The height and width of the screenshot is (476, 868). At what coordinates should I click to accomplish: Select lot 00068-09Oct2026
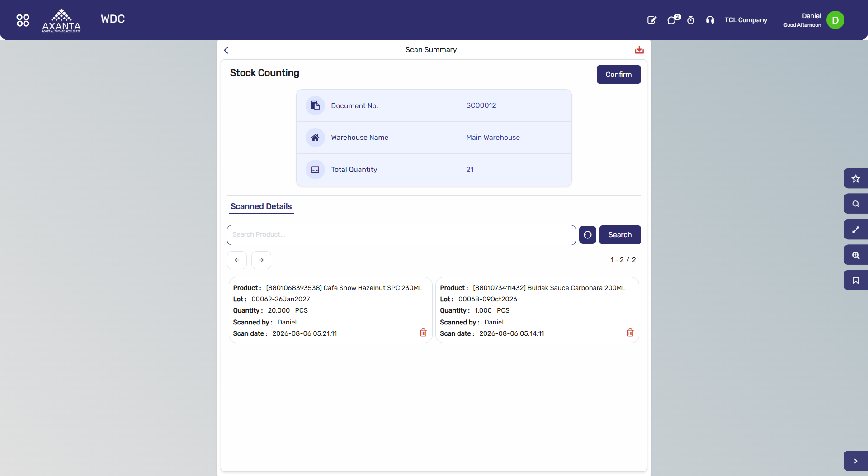488,299
